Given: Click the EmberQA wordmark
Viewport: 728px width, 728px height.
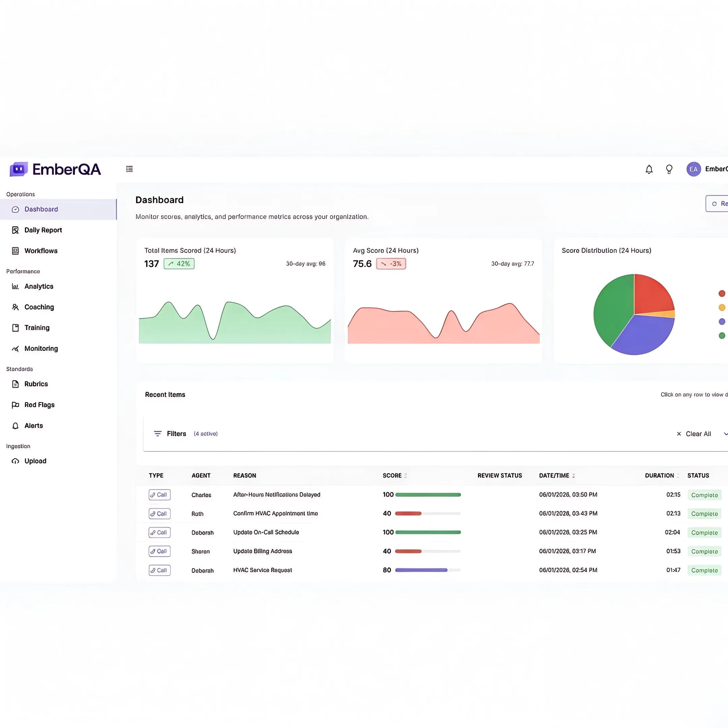Looking at the screenshot, I should click(67, 170).
